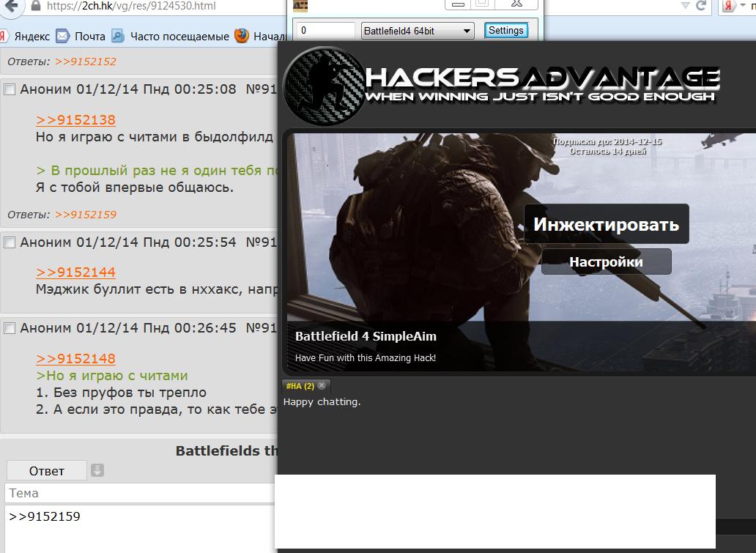Tick the checkbox of the 00:25:08 post

click(10, 89)
